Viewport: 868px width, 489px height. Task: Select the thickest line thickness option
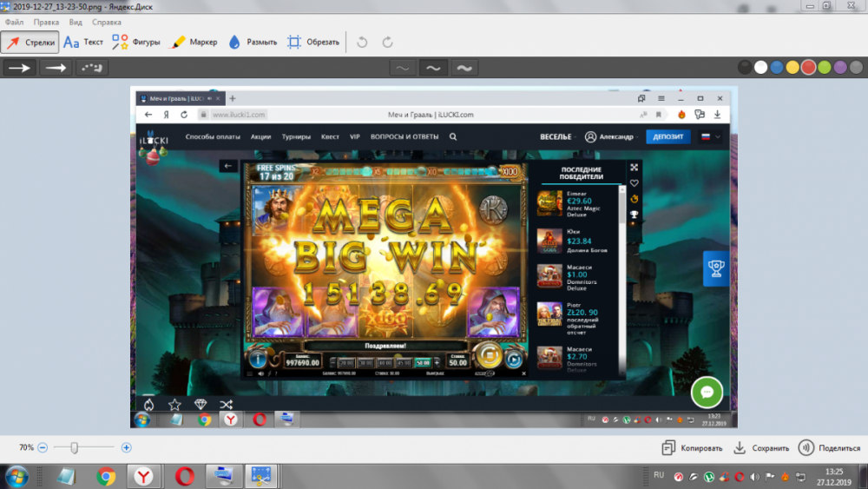coord(464,68)
